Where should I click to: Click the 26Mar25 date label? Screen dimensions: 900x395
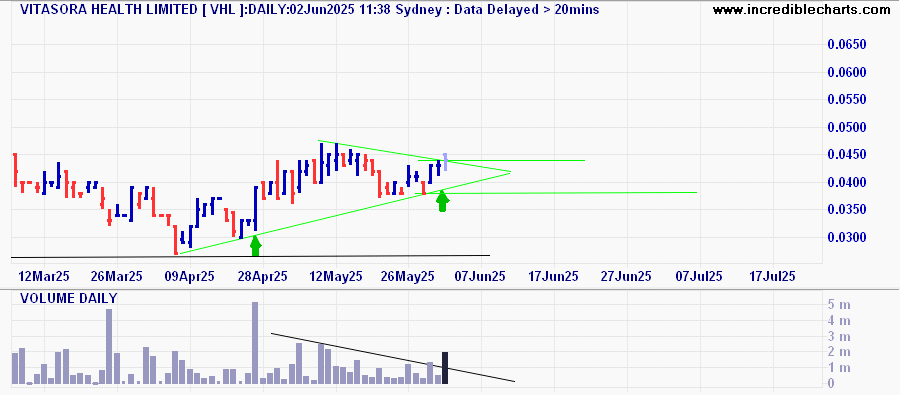[117, 276]
